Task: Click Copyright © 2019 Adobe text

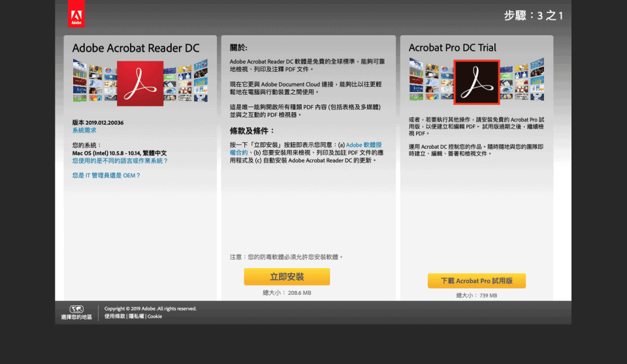Action: click(x=150, y=309)
